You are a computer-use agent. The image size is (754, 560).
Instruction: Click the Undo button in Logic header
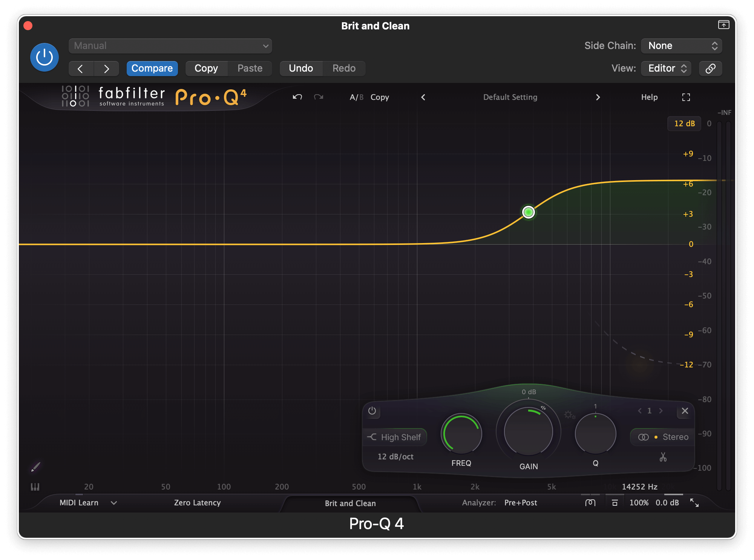pyautogui.click(x=301, y=69)
